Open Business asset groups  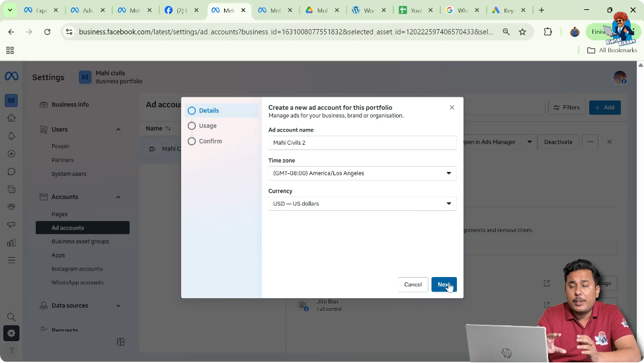(x=80, y=241)
